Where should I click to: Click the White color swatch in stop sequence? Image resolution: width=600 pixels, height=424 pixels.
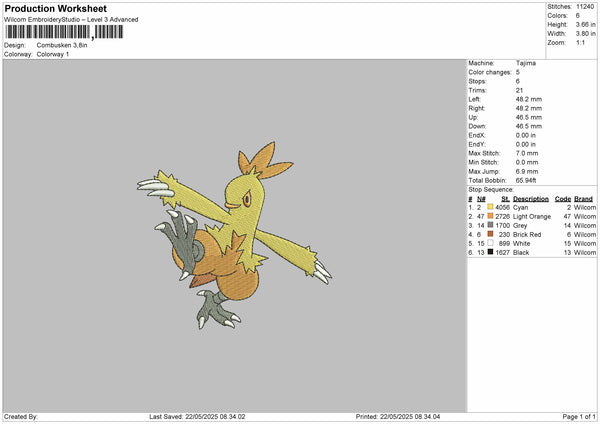click(x=490, y=243)
